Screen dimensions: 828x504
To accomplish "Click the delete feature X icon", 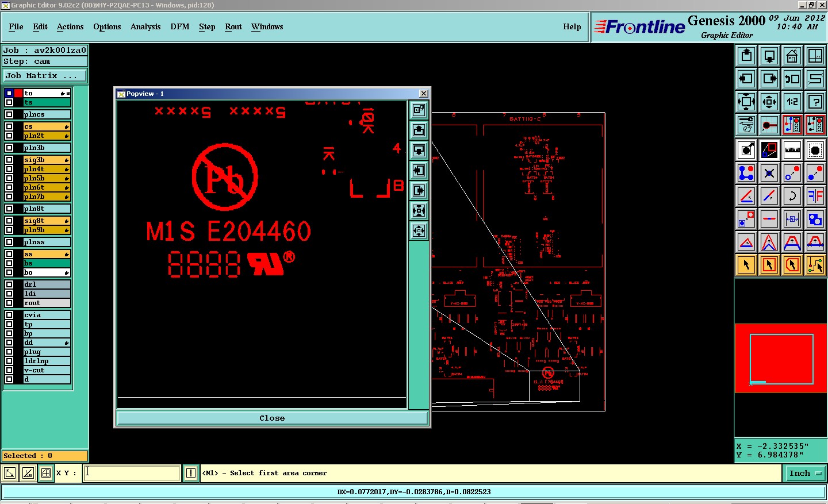I will pyautogui.click(x=769, y=173).
